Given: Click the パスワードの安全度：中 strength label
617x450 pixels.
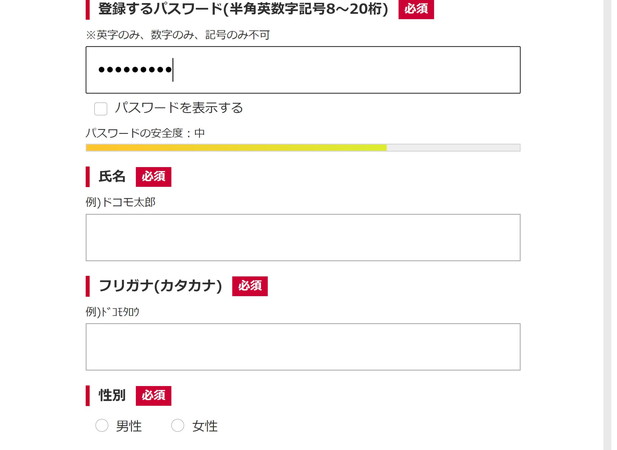Looking at the screenshot, I should click(145, 133).
